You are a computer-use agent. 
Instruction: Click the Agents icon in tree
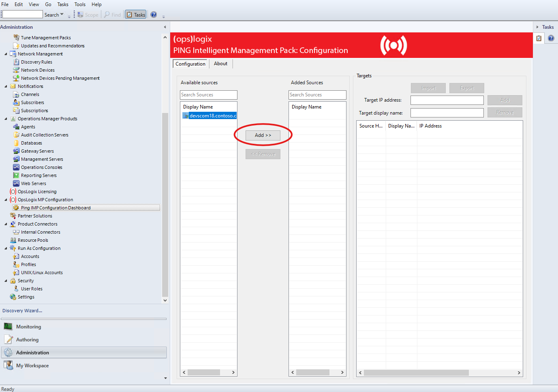point(16,127)
